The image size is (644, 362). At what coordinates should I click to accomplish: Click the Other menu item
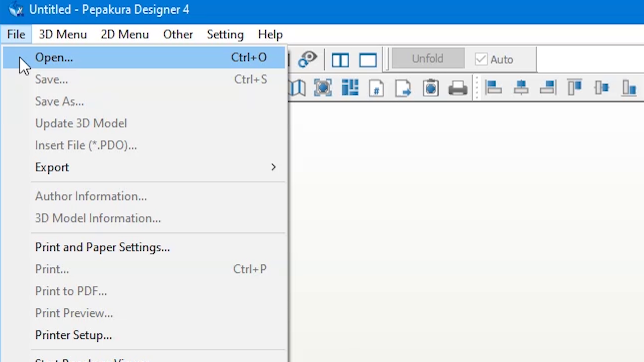(x=178, y=35)
